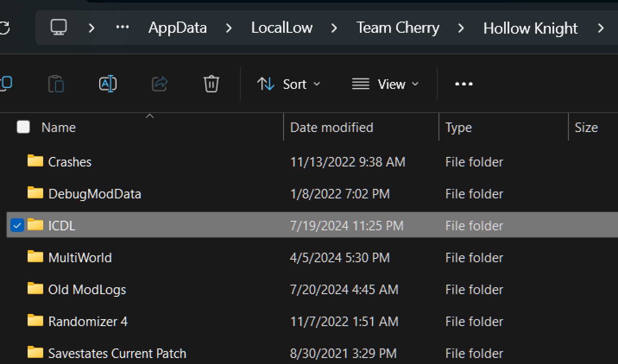
Task: Click the Randomizer 4 folder icon
Action: pyautogui.click(x=35, y=320)
